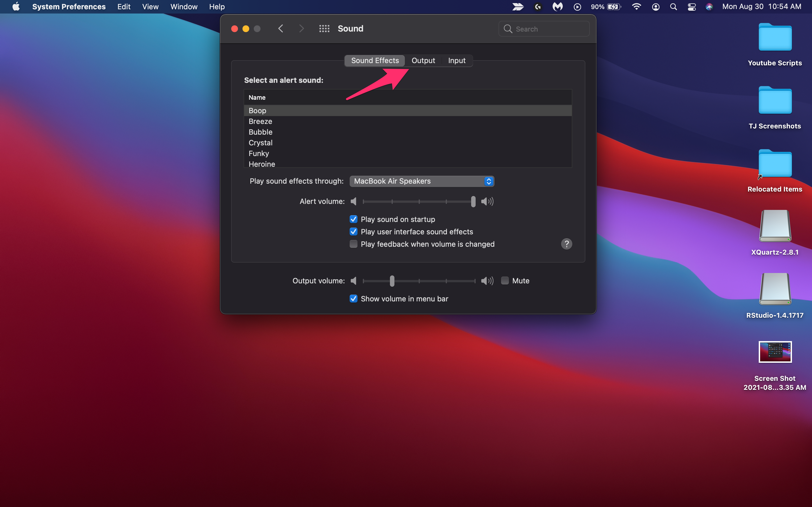Click the Wi-Fi icon in menu bar
Screen dimensions: 812x507
[636, 7]
